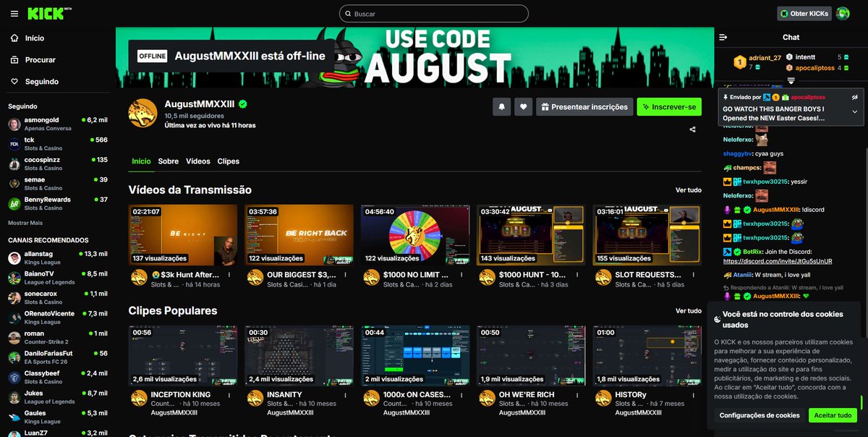Open the INCEPTION KING clip thumbnail
Screen dimensions: 868x437
(183, 355)
